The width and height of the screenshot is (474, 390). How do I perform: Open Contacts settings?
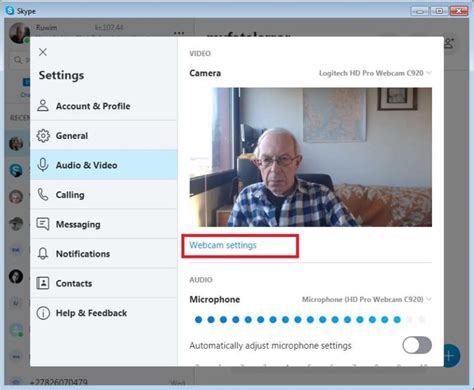coord(104,283)
